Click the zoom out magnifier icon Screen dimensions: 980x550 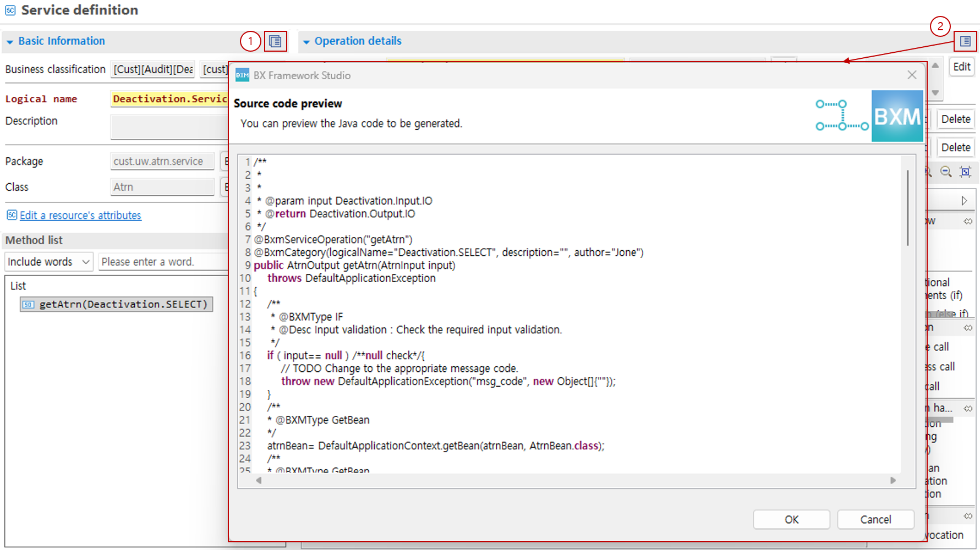coord(946,172)
